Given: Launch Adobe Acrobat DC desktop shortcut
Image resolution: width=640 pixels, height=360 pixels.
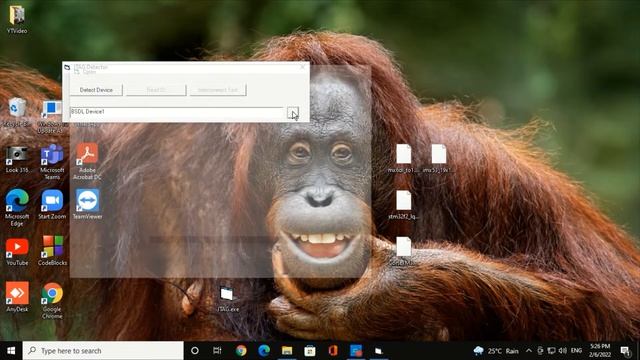Looking at the screenshot, I should (x=87, y=162).
